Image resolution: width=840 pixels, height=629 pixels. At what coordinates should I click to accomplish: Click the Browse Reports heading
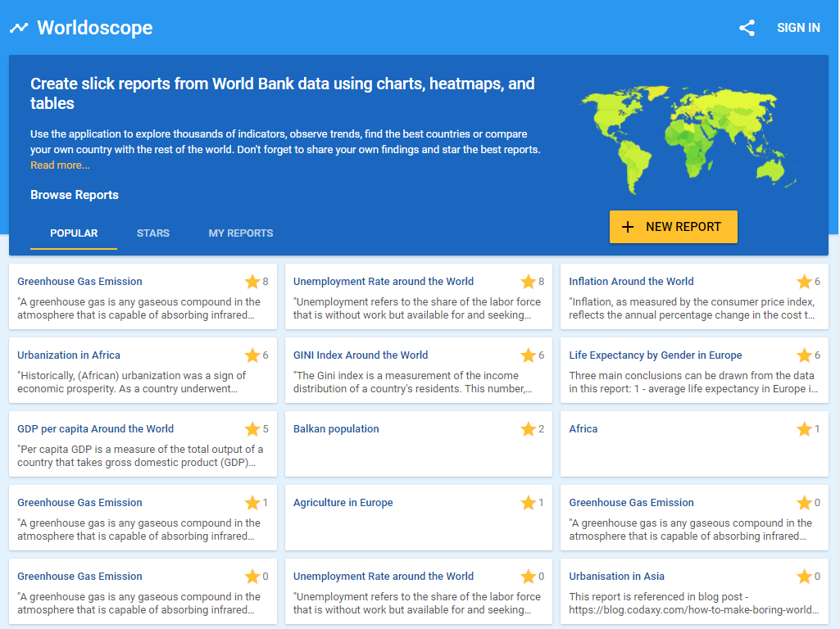[75, 195]
